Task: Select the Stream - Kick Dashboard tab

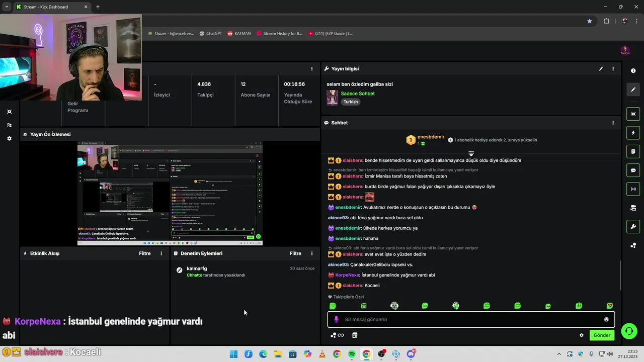Action: point(52,7)
